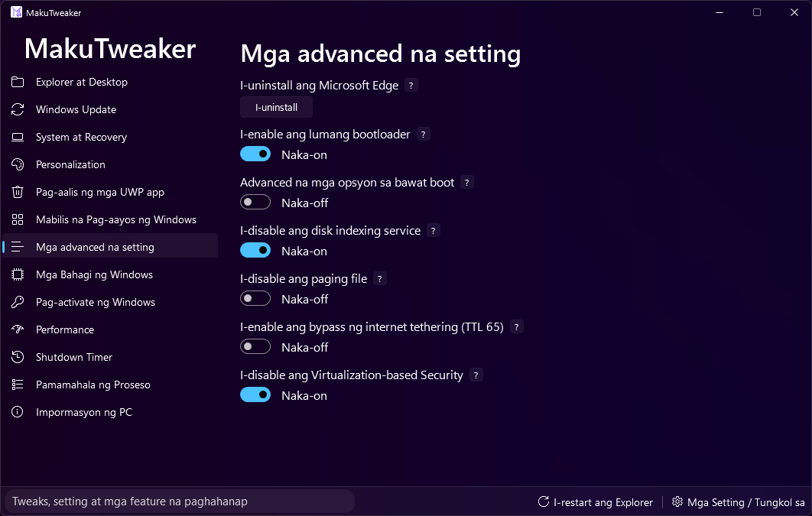Show help tooltip for lumang bootloader
This screenshot has height=516, width=812.
[x=423, y=135]
